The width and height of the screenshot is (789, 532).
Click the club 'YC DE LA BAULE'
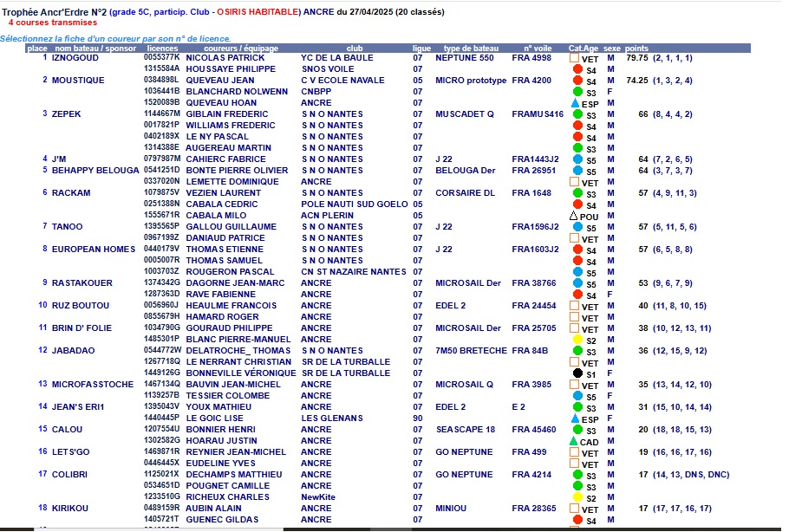pos(337,58)
